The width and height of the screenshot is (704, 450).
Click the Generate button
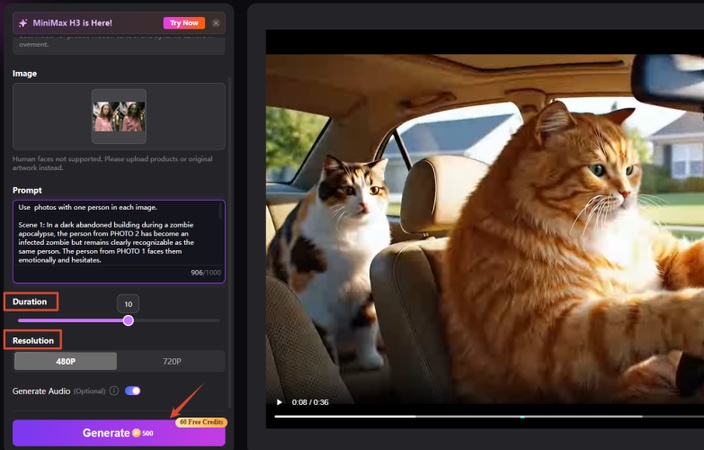click(x=119, y=433)
